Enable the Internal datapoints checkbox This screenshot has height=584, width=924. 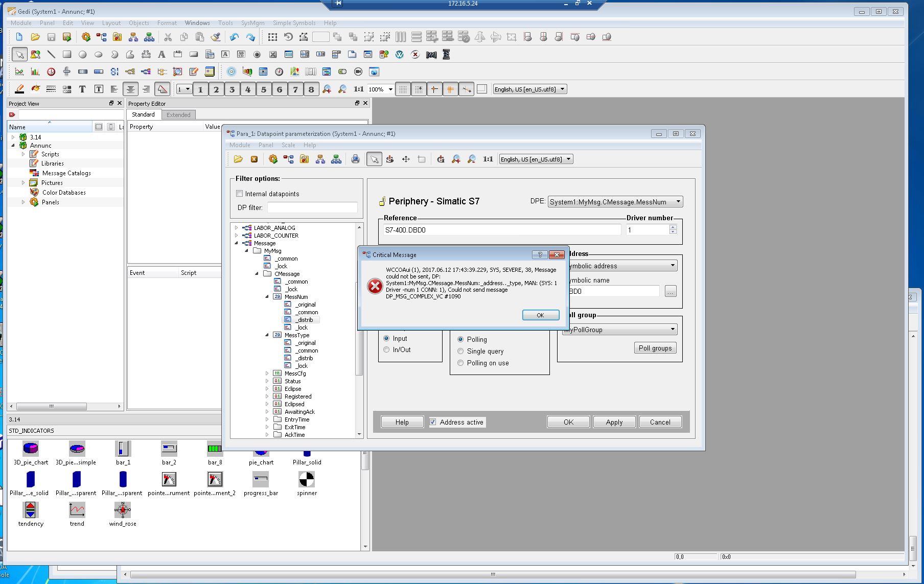click(x=239, y=194)
